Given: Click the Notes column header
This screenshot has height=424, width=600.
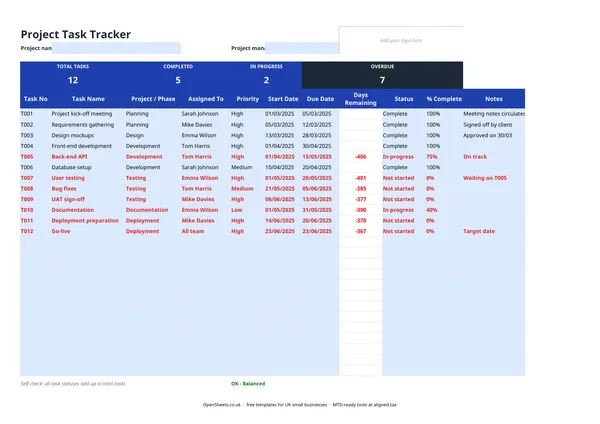Looking at the screenshot, I should coord(494,99).
